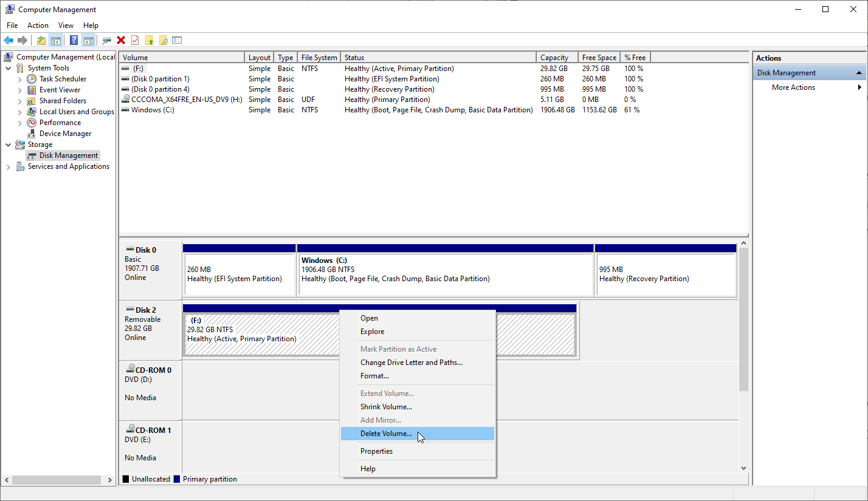Image resolution: width=868 pixels, height=501 pixels.
Task: Select the (Disk 0 partition 4) volume row
Action: pos(385,89)
